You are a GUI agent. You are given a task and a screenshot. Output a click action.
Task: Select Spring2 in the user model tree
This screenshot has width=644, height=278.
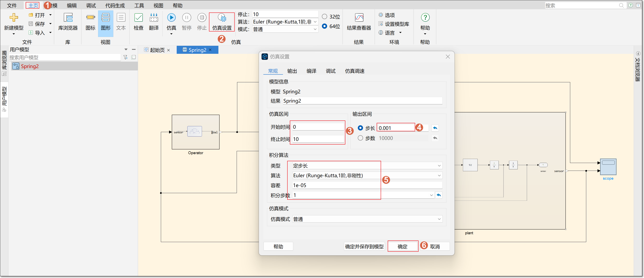point(74,66)
